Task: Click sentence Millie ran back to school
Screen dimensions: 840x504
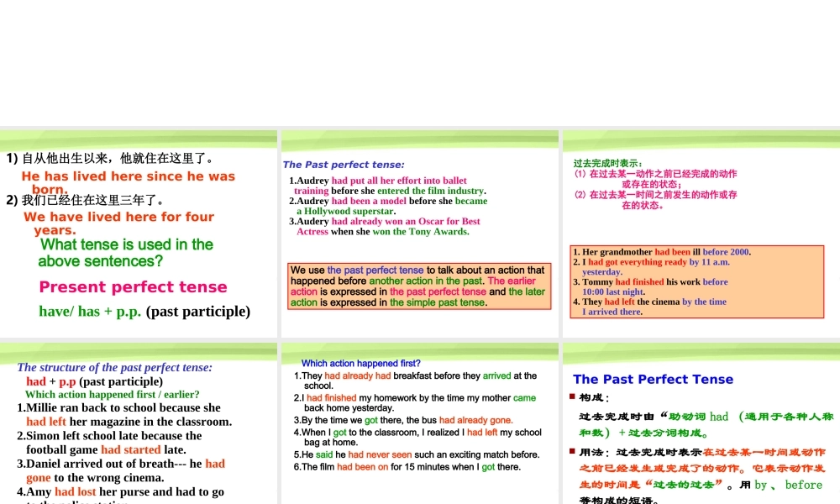Action: [x=124, y=415]
